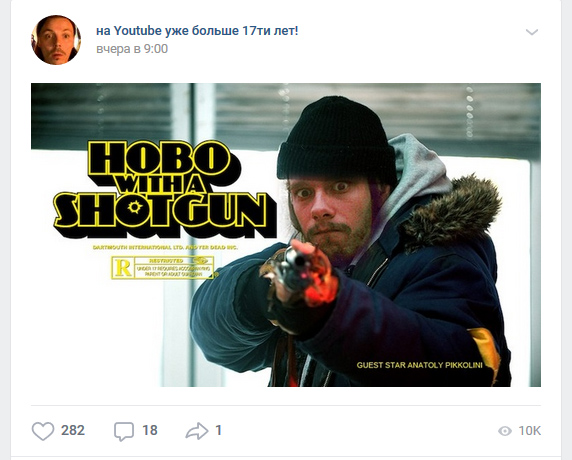Share the post using the arrow icon
The image size is (572, 460).
tap(197, 431)
